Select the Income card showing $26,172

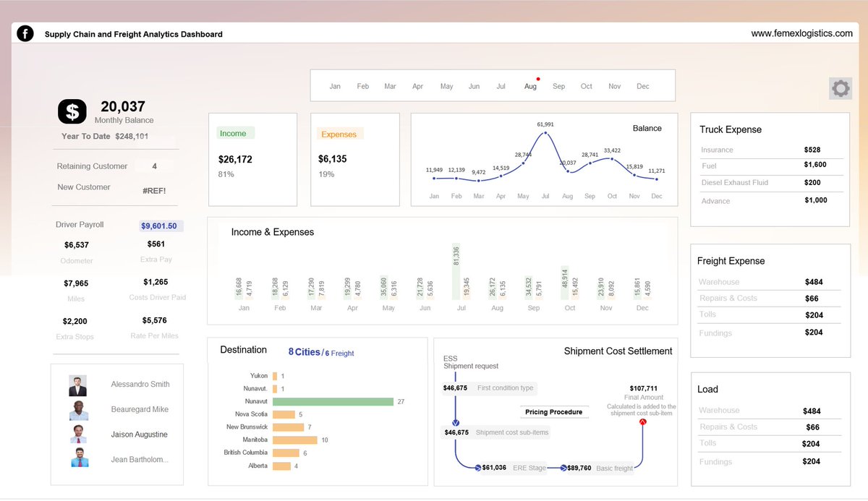252,159
